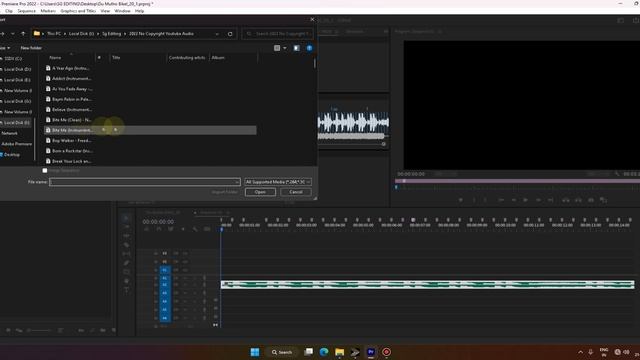Viewport: 640px width, 360px height.
Task: Click in the File name input field
Action: tap(145, 182)
